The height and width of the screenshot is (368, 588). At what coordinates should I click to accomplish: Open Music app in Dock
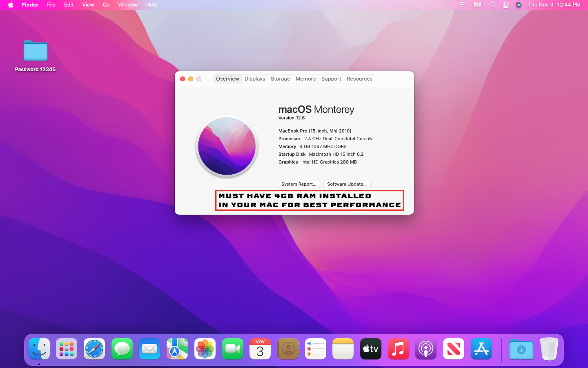[x=399, y=349]
